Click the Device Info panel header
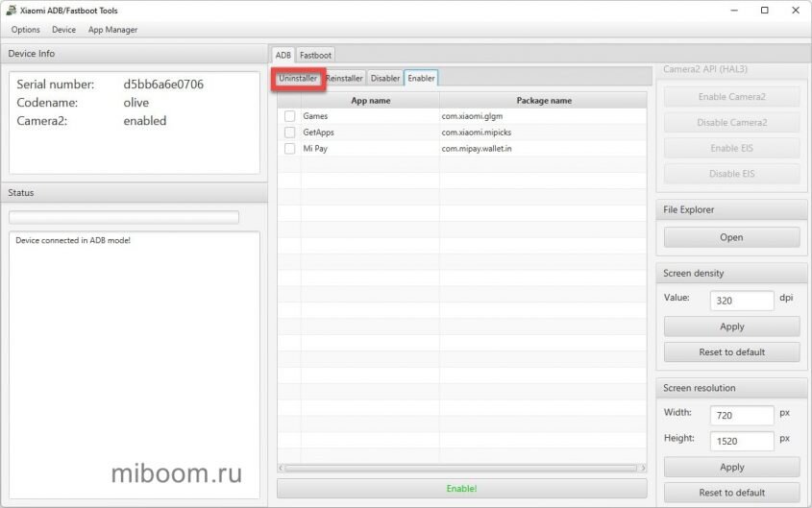812x508 pixels. (x=135, y=54)
